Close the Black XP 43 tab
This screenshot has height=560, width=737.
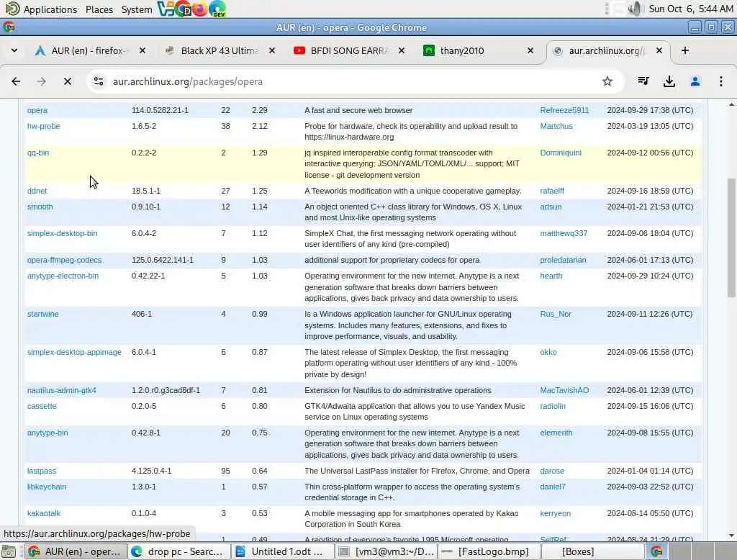[271, 50]
